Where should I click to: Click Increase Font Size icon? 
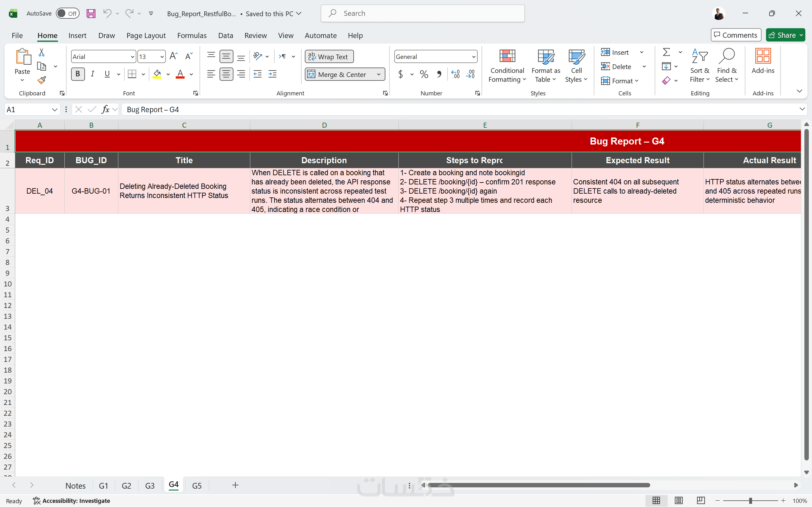[174, 56]
